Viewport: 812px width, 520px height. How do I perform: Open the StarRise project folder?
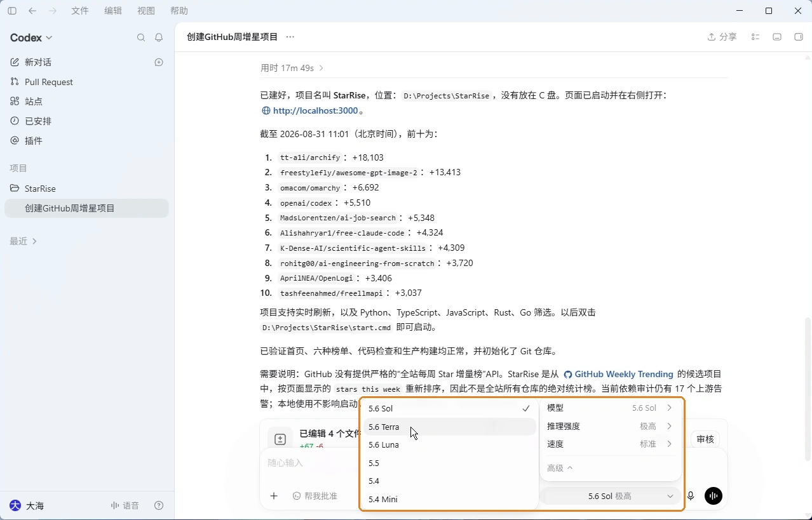(87, 189)
